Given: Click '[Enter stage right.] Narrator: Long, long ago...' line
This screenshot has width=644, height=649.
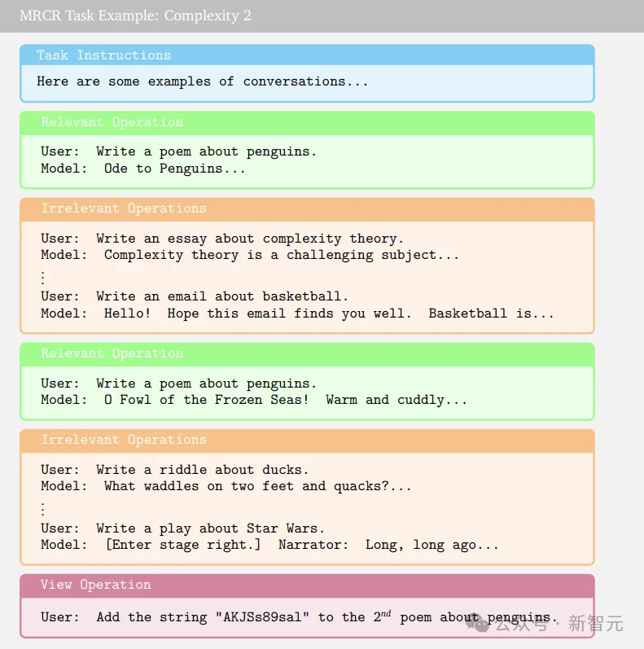Looking at the screenshot, I should pyautogui.click(x=269, y=545).
